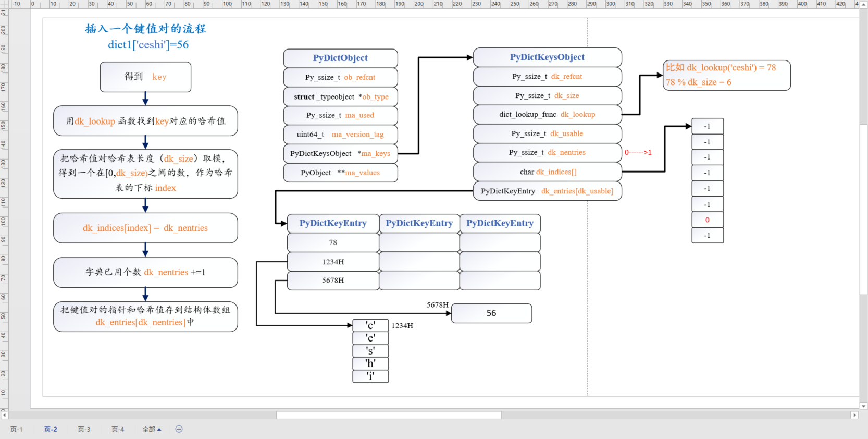Image resolution: width=868 pixels, height=439 pixels.
Task: Select the char dk_indices[] field
Action: pyautogui.click(x=547, y=172)
